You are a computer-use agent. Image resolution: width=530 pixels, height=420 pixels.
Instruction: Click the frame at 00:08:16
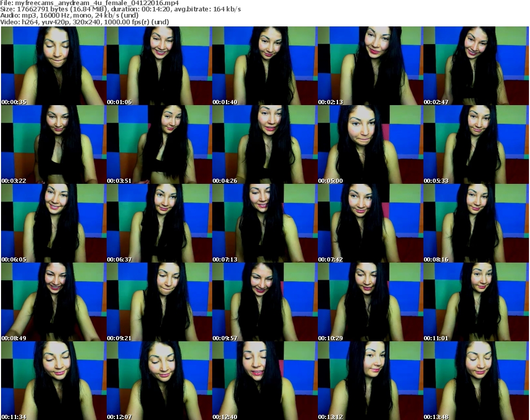[476, 223]
